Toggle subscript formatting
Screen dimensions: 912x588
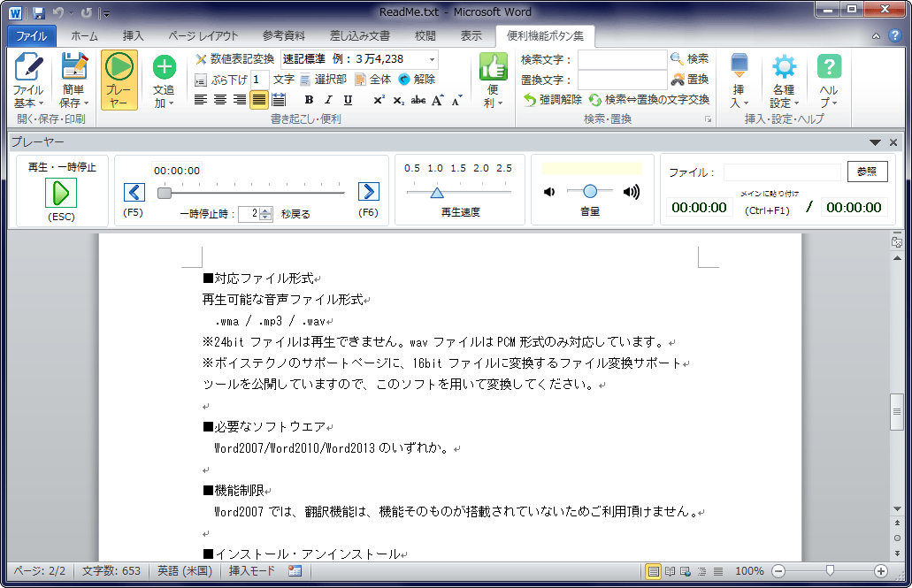tap(398, 100)
